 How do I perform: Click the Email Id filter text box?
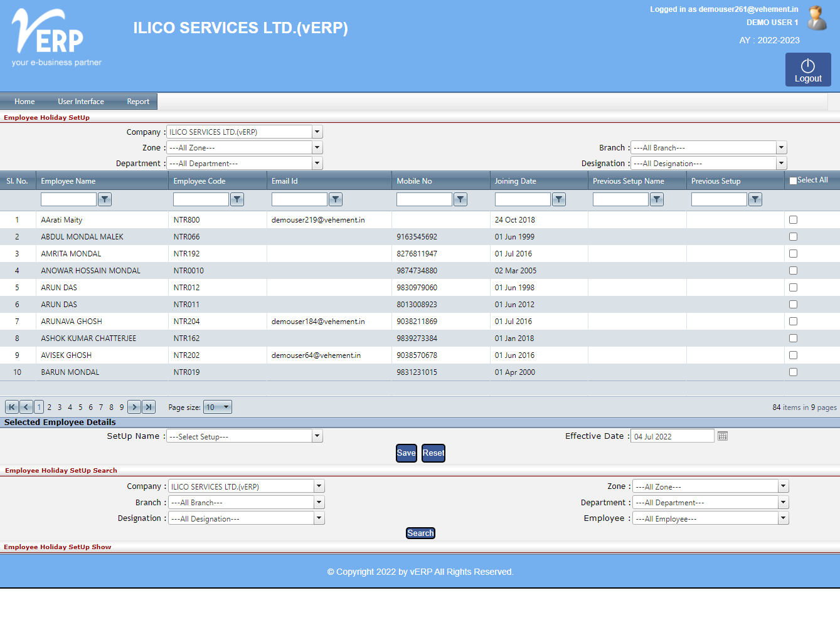(299, 199)
